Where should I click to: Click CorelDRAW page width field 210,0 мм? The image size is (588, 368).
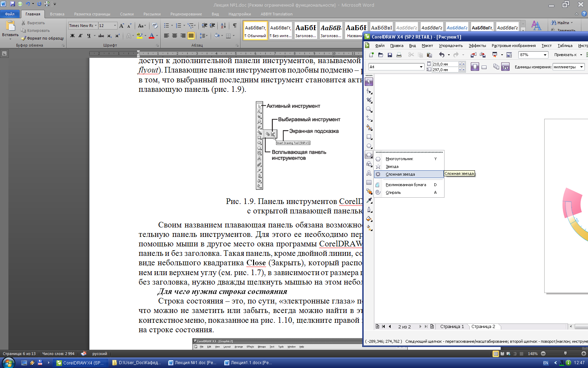445,64
